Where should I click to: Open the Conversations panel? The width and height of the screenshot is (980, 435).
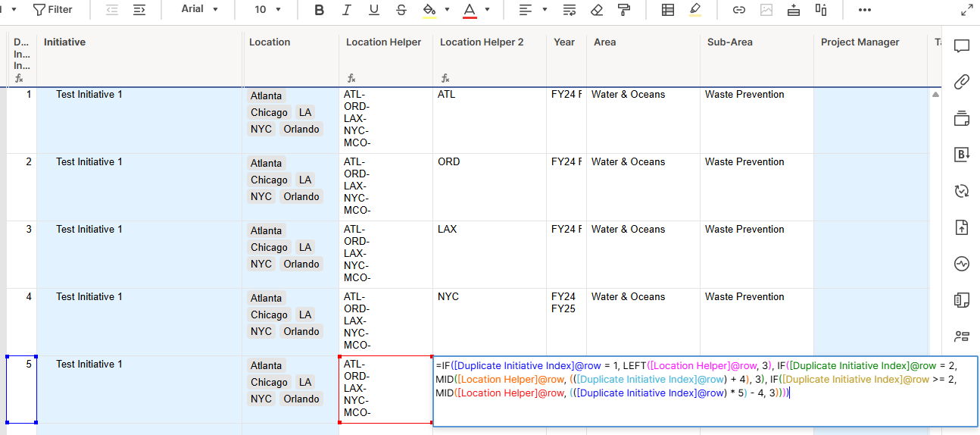coord(962,46)
